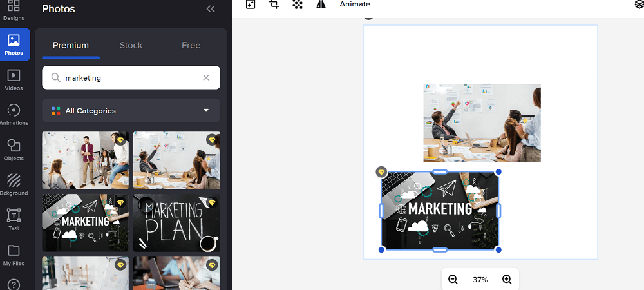This screenshot has width=644, height=290.
Task: Click the marketing search input field
Action: (x=131, y=77)
